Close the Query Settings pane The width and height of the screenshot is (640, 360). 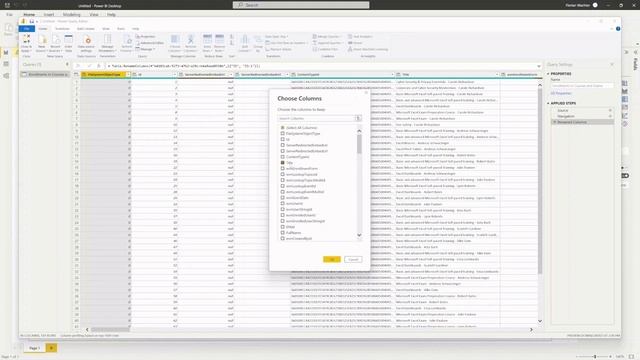[611, 64]
